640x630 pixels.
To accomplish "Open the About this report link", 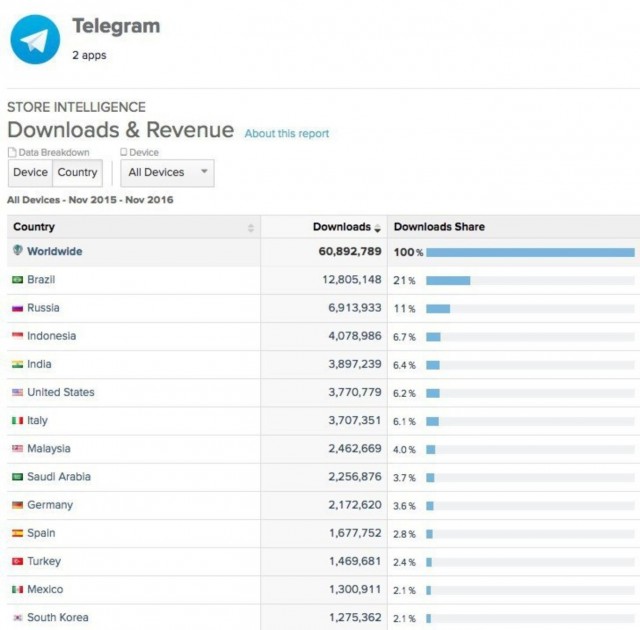I will pos(287,134).
